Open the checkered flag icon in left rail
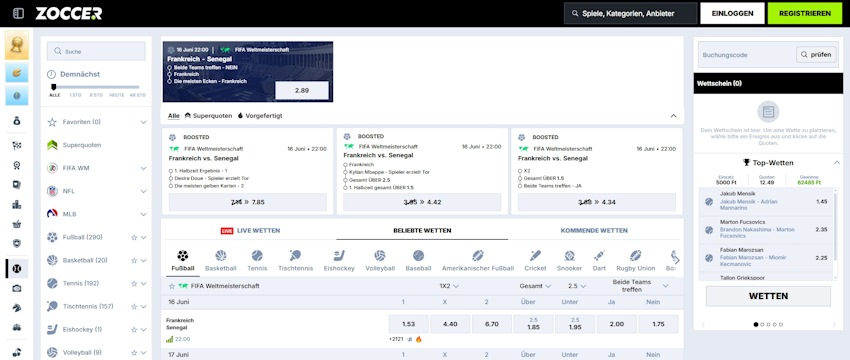850x360 pixels. 17,145
